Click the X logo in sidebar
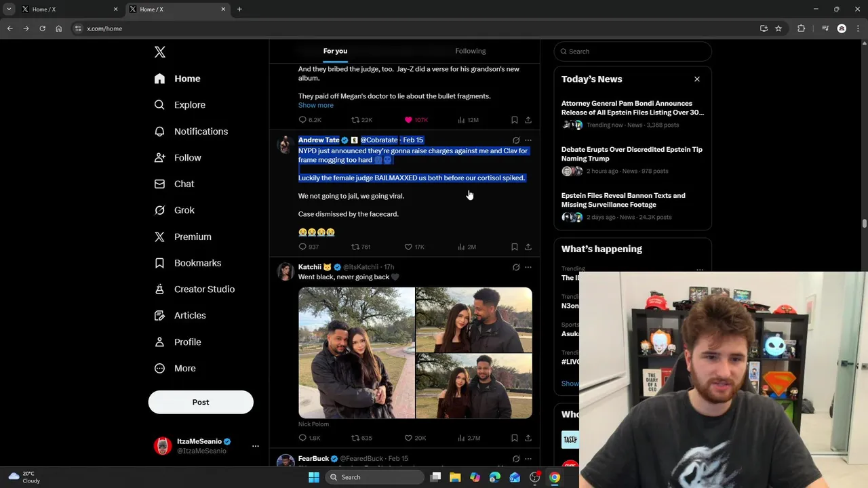Viewport: 868px width, 488px height. [x=159, y=52]
